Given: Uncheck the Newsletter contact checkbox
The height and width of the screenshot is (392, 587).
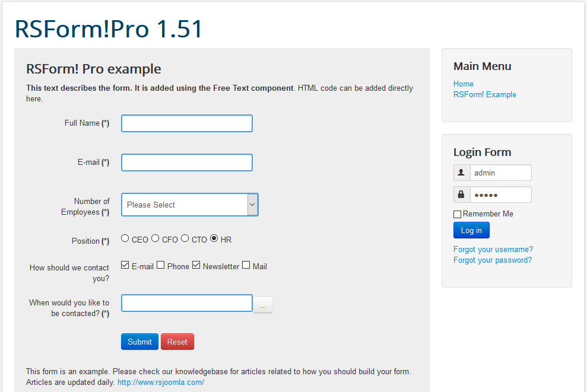Looking at the screenshot, I should (196, 265).
